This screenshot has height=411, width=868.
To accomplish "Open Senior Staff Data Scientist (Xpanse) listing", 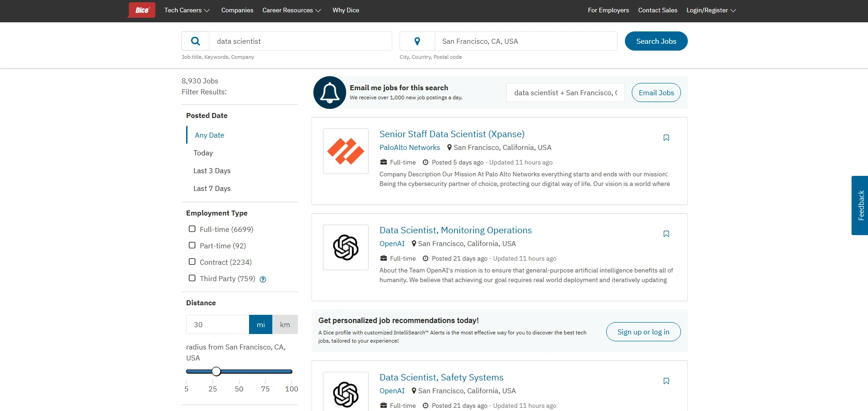I will point(452,134).
